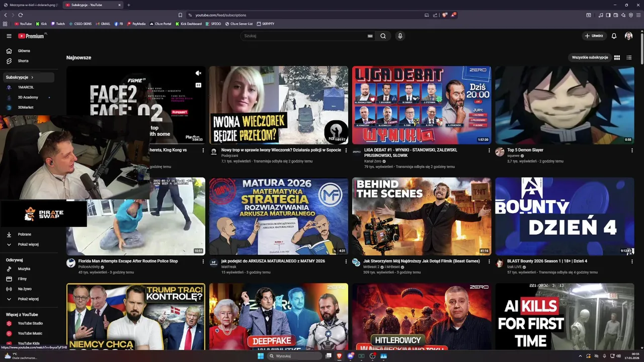Open Brave Wallet toolbar icon
Viewport: 644px width, 362px height.
pyautogui.click(x=616, y=15)
